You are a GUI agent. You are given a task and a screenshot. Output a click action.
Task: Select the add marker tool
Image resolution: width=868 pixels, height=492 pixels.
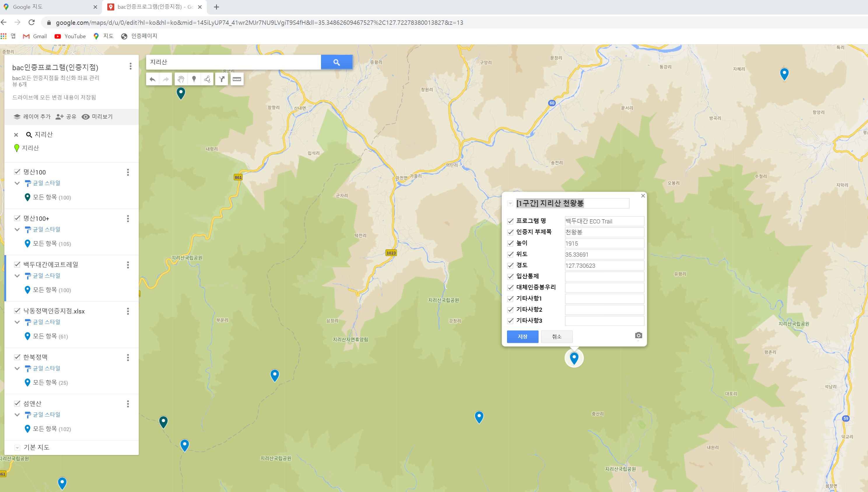[194, 79]
